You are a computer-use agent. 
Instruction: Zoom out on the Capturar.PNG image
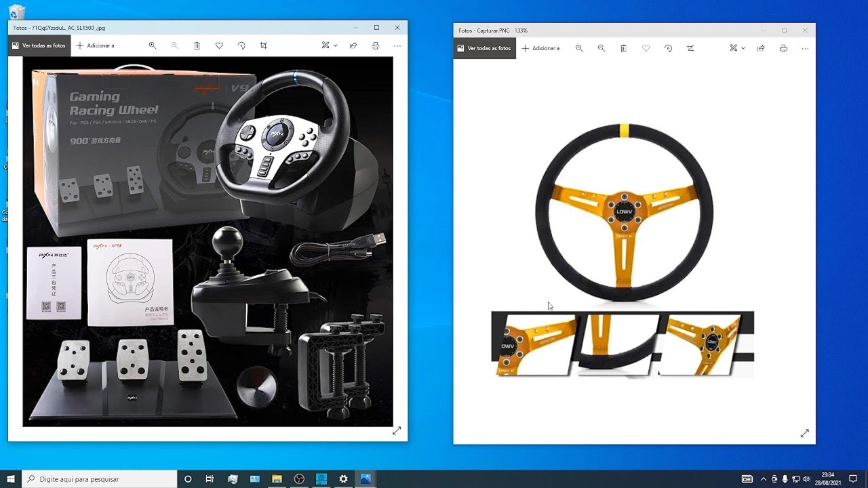(x=601, y=48)
